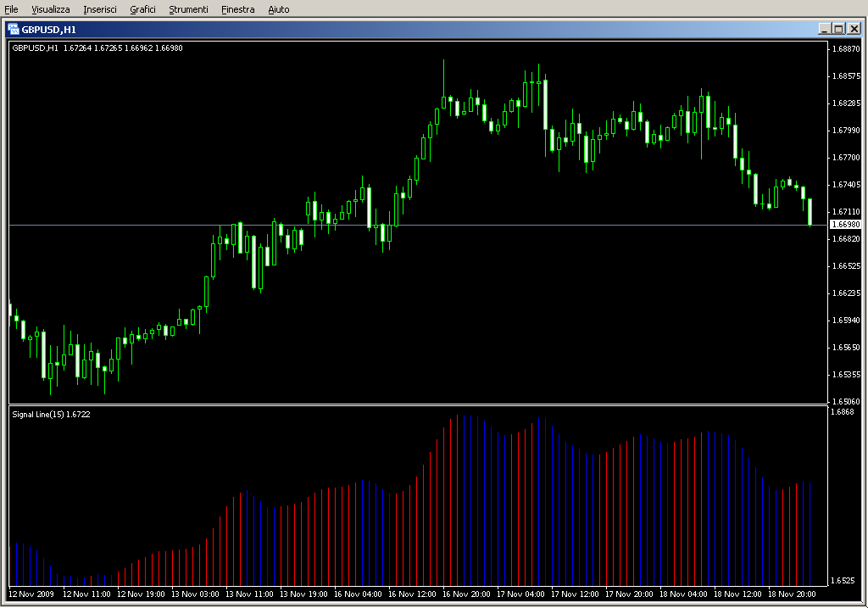Click the 1.67700 price scale label
Image resolution: width=868 pixels, height=608 pixels.
(847, 157)
